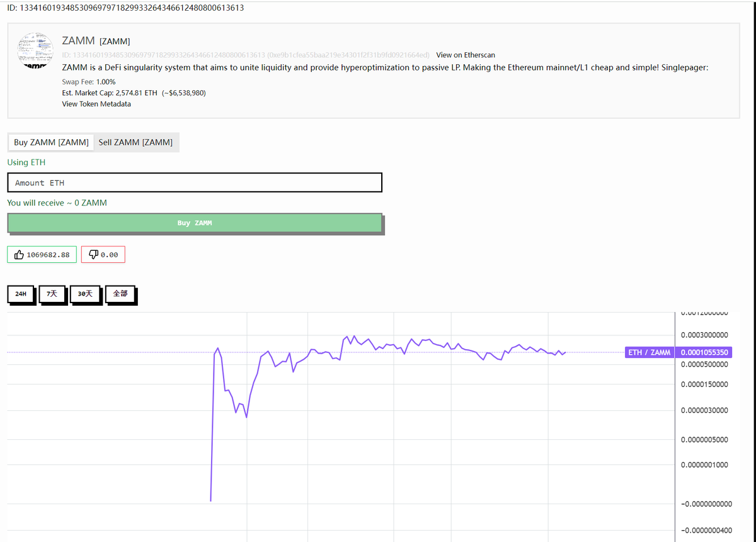The height and width of the screenshot is (542, 756).
Task: Click the Swap Fee: 1.00% text
Action: point(89,82)
